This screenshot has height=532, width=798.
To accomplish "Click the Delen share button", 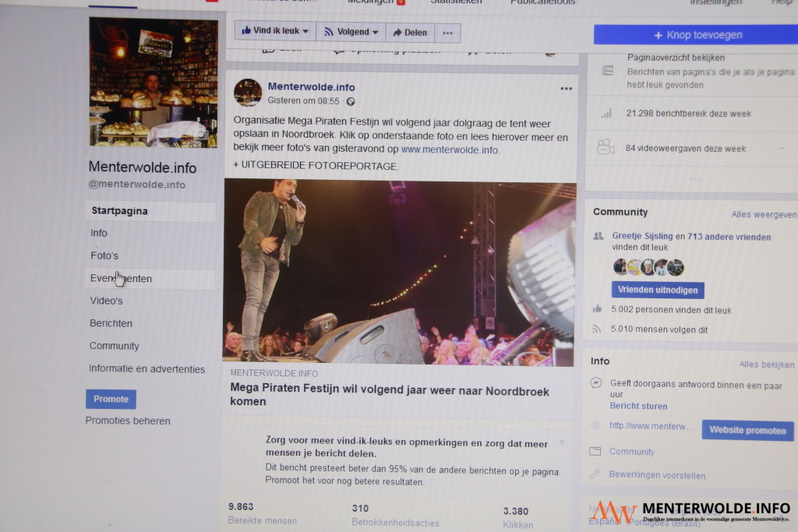I will point(410,33).
